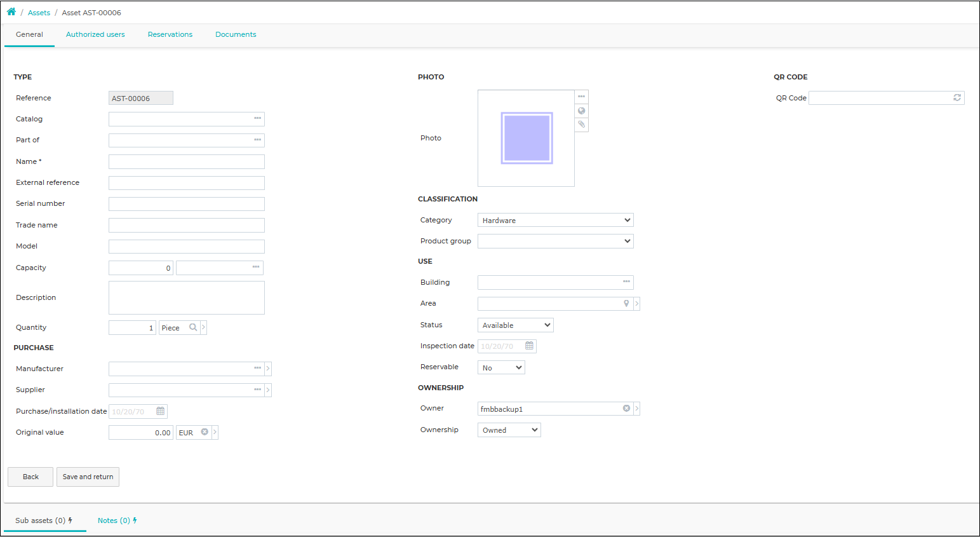Image resolution: width=980 pixels, height=537 pixels.
Task: Open the Inspection date calendar picker
Action: 529,346
